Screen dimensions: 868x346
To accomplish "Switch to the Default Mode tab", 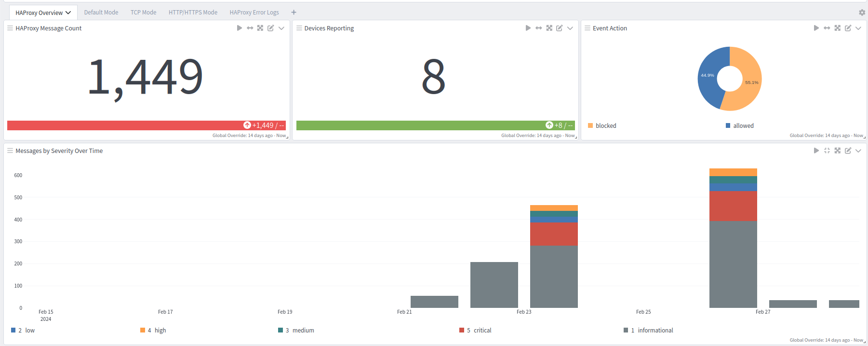I will click(101, 13).
